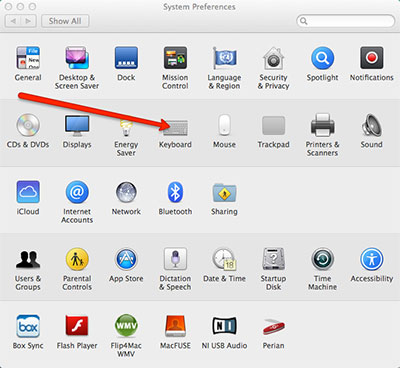400x368 pixels.
Task: Click the Show All button
Action: click(x=65, y=21)
